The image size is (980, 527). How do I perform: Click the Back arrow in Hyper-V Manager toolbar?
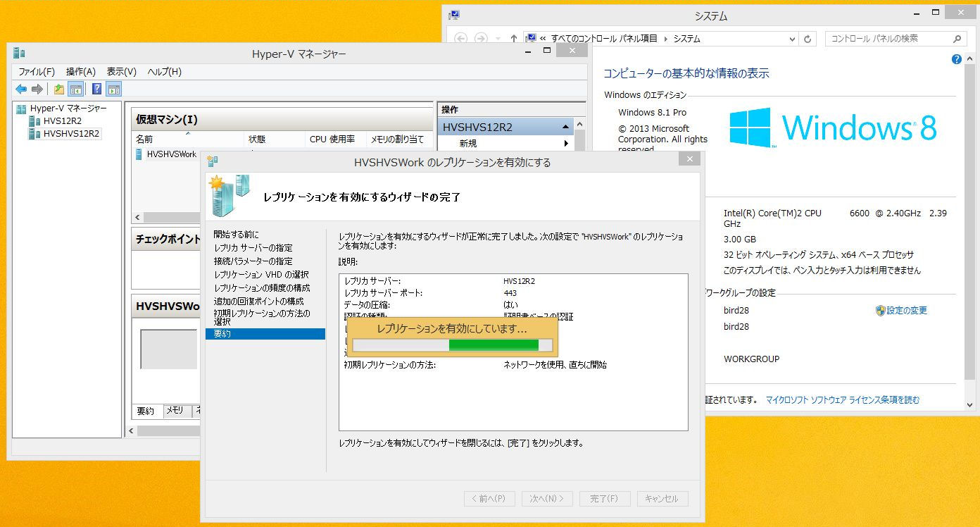tap(21, 89)
